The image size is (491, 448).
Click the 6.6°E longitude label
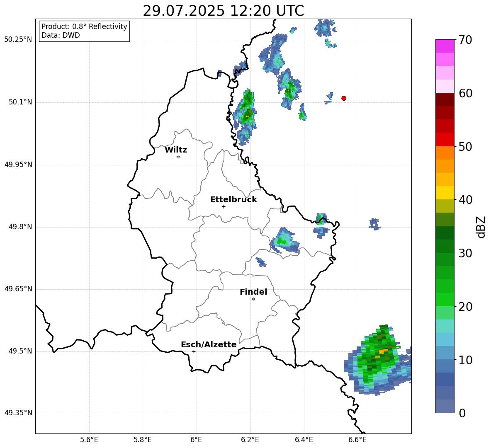click(x=357, y=440)
